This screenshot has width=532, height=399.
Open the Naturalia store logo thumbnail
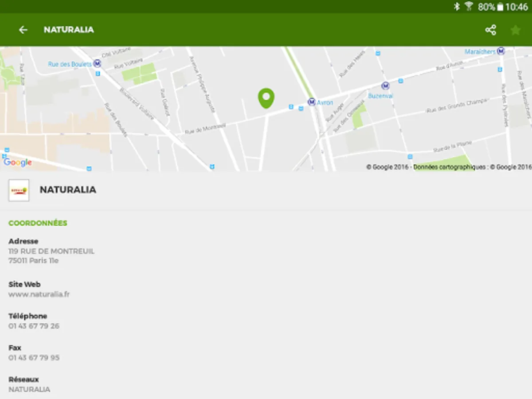(x=19, y=190)
